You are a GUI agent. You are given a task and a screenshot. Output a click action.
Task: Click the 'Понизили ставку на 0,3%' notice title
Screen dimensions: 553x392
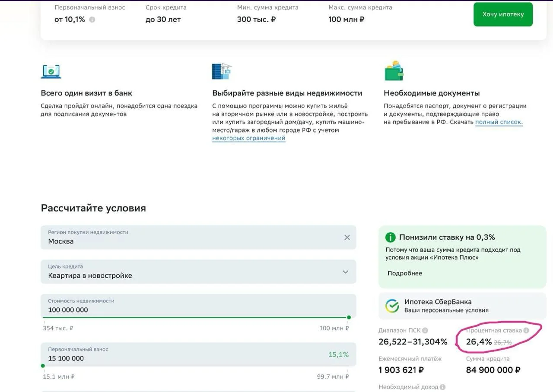click(447, 237)
